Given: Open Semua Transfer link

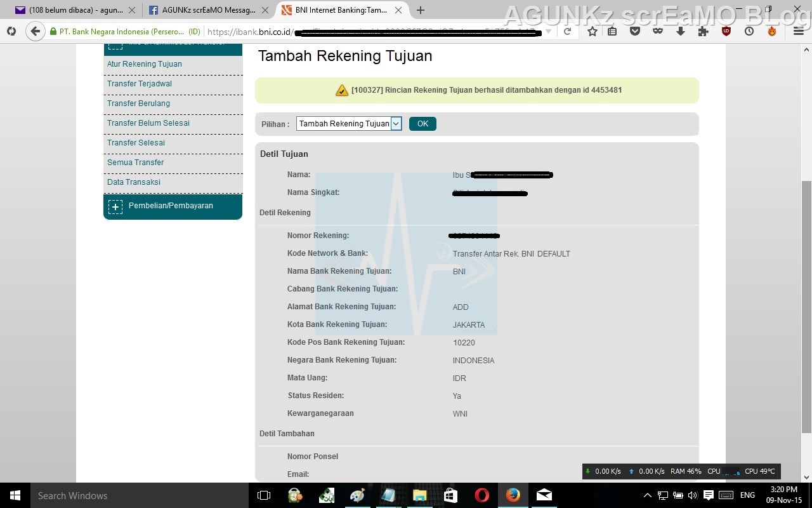Looking at the screenshot, I should click(x=135, y=163).
